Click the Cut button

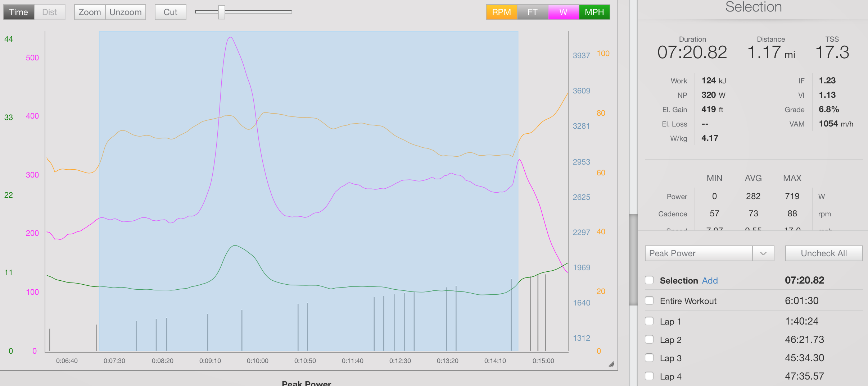[170, 12]
